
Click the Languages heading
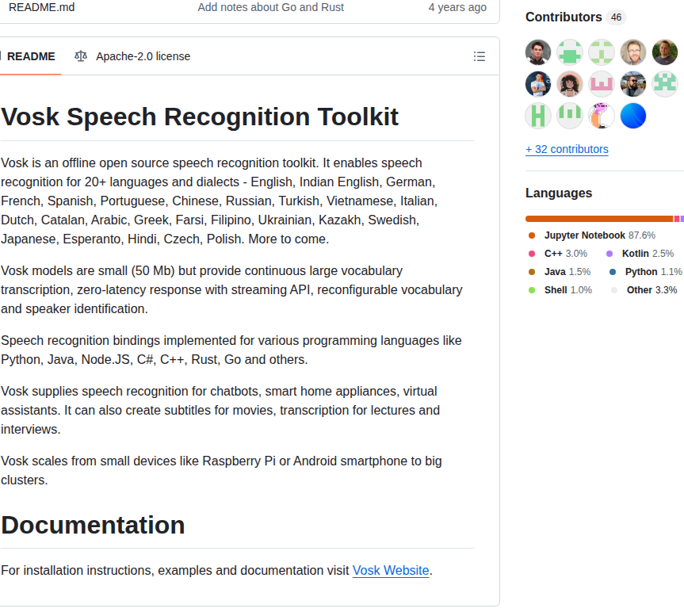click(x=558, y=193)
